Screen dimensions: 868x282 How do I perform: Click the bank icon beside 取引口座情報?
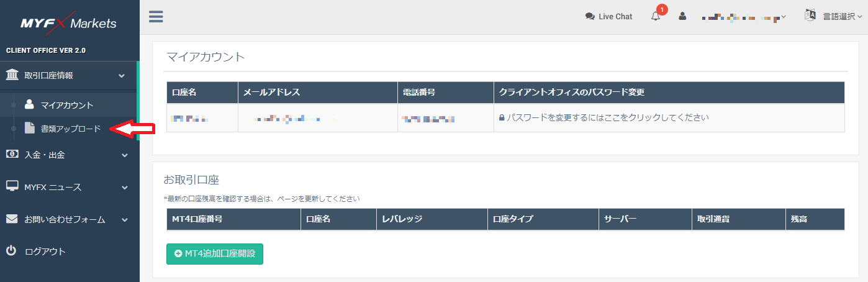tap(12, 75)
